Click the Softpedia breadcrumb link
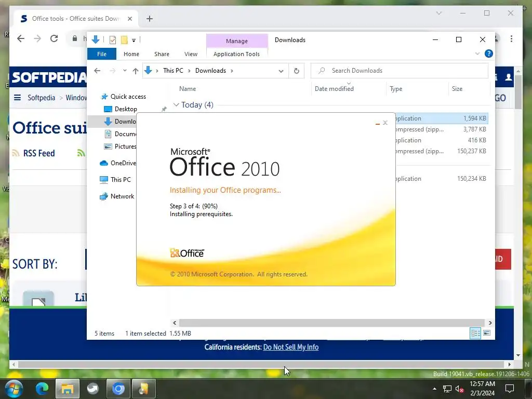Image resolution: width=532 pixels, height=399 pixels. [x=42, y=98]
